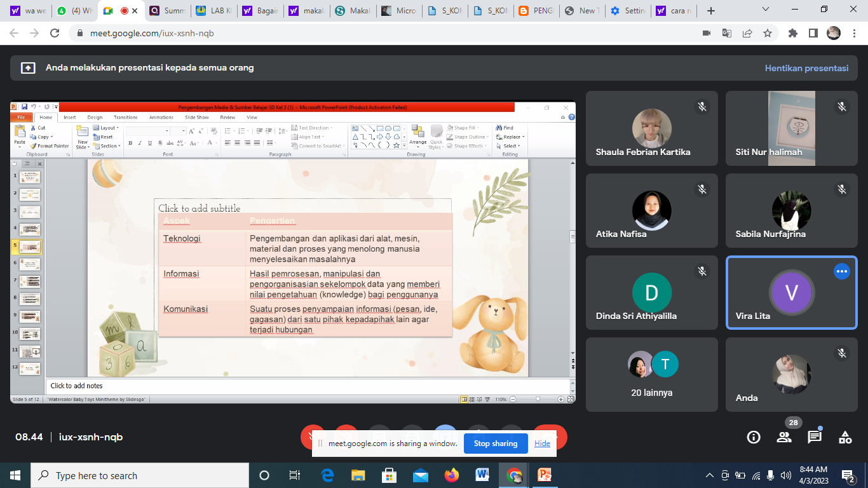
Task: Open more options on Vira Lita tile
Action: [x=842, y=271]
